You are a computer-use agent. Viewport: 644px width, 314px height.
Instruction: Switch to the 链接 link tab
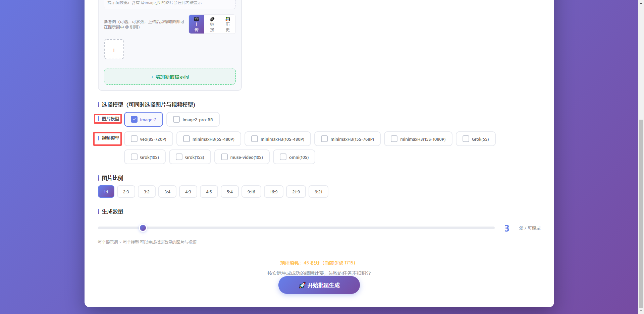(212, 24)
